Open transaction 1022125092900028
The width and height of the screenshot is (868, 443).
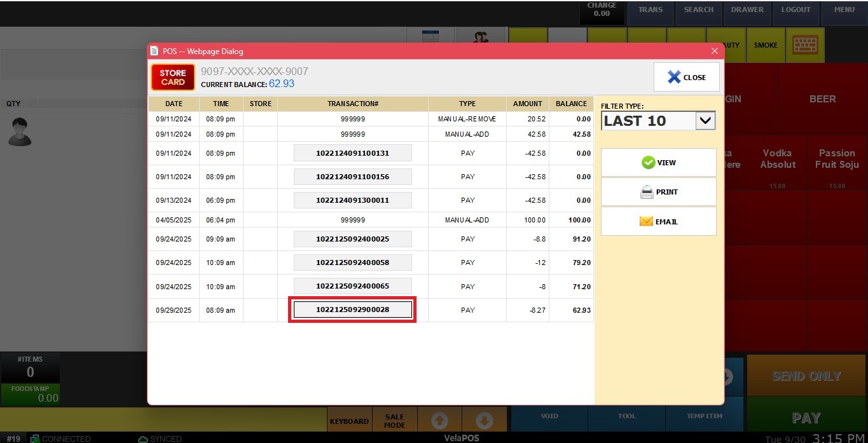352,310
